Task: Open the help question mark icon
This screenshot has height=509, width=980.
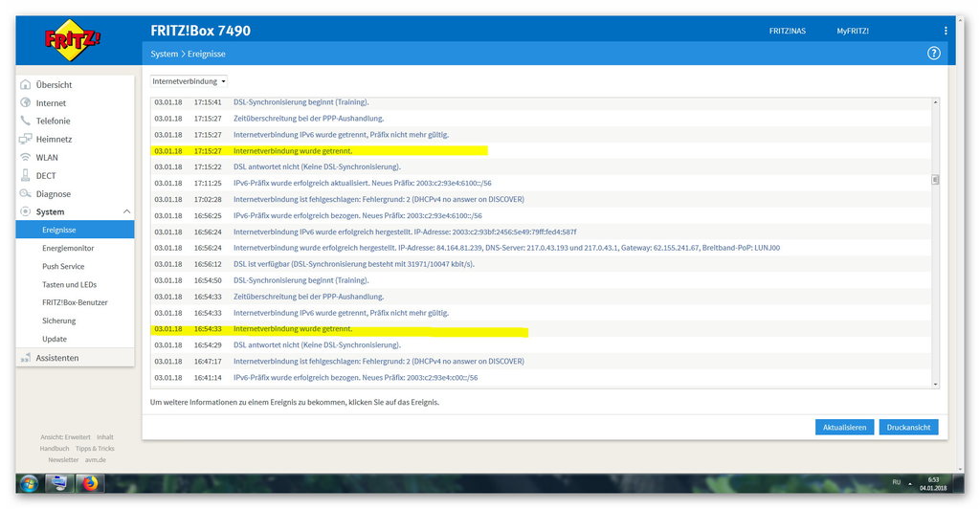Action: coord(934,53)
